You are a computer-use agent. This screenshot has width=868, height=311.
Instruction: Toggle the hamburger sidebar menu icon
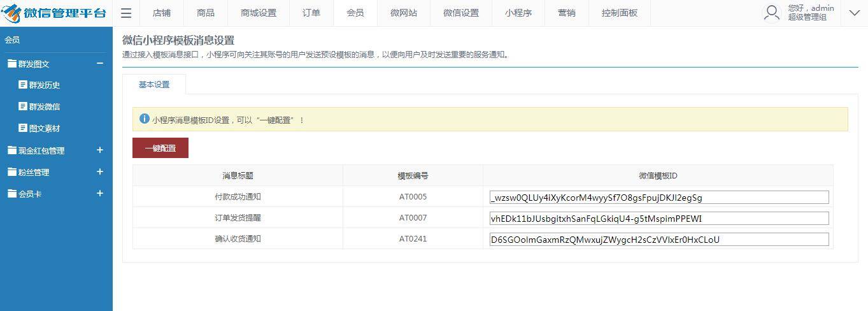click(126, 13)
